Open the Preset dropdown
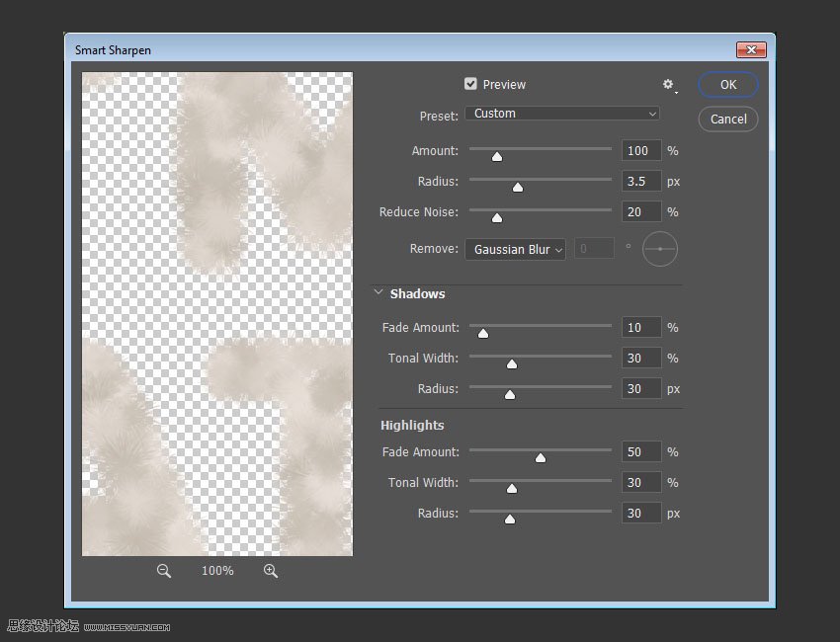Image resolution: width=840 pixels, height=642 pixels. point(561,114)
